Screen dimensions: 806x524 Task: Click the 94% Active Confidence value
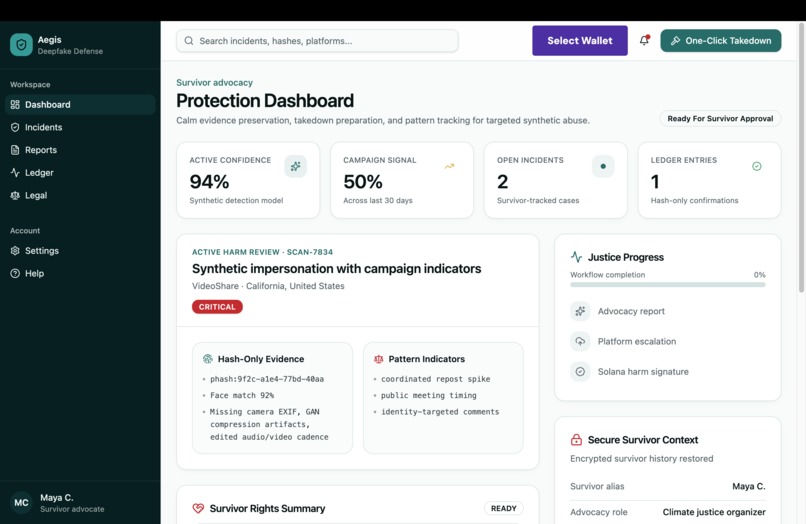(x=209, y=182)
